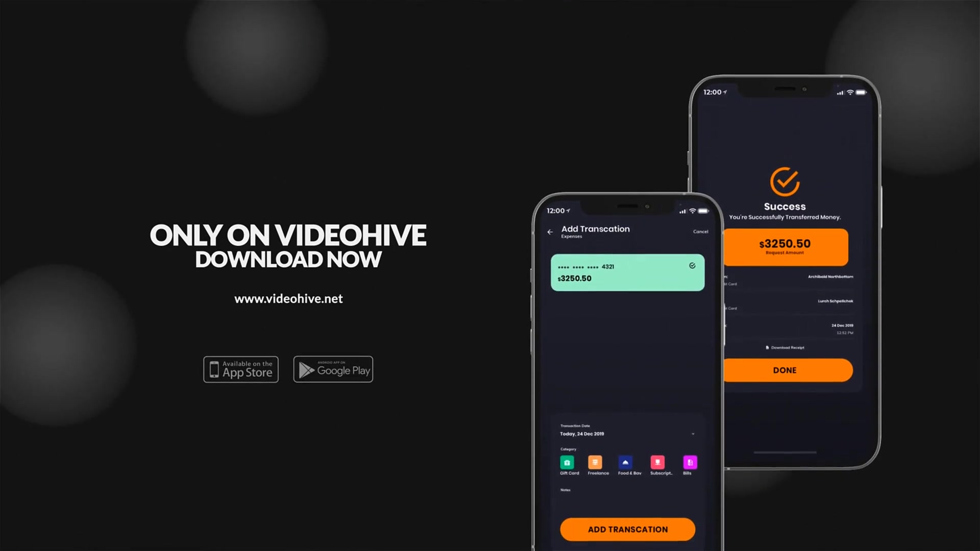Open the App Store link
Screen dimensions: 980x551
[x=240, y=369]
